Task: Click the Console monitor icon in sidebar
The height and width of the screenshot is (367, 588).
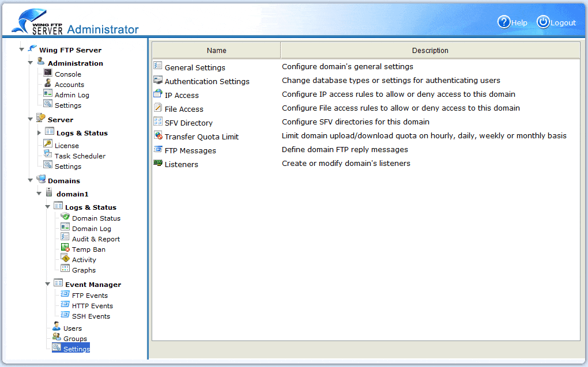Action: click(x=48, y=73)
